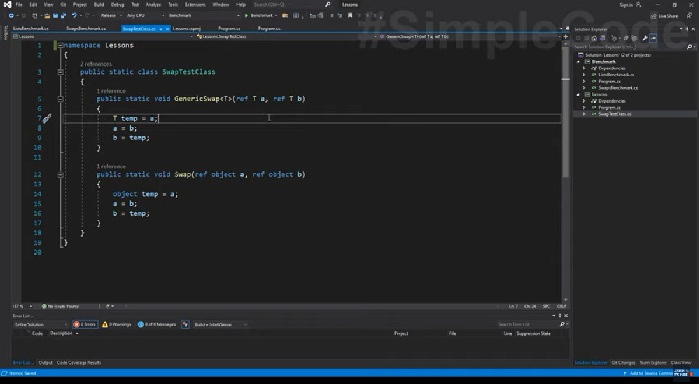Click the Visual Studio logo icon
The image size is (699, 384).
7,4
